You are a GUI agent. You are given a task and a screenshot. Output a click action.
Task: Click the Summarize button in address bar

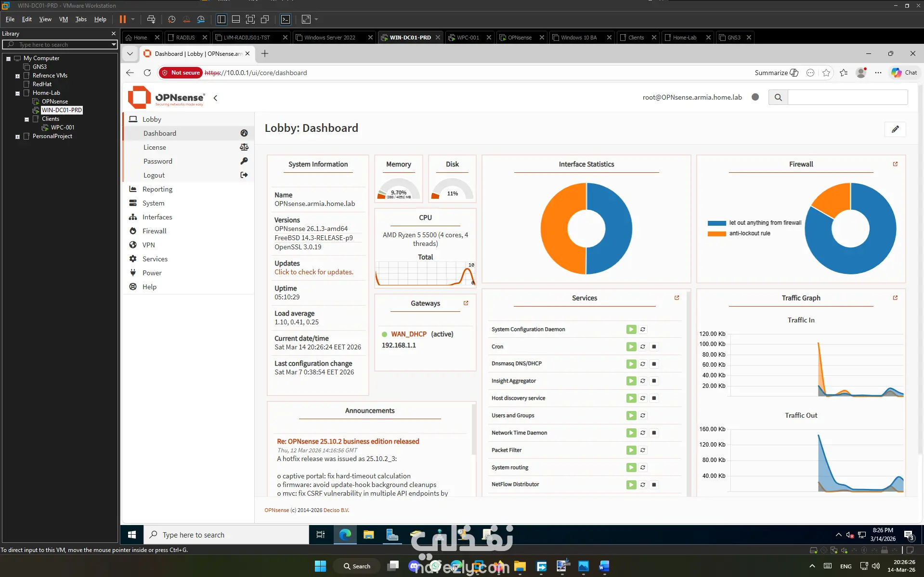pos(776,73)
